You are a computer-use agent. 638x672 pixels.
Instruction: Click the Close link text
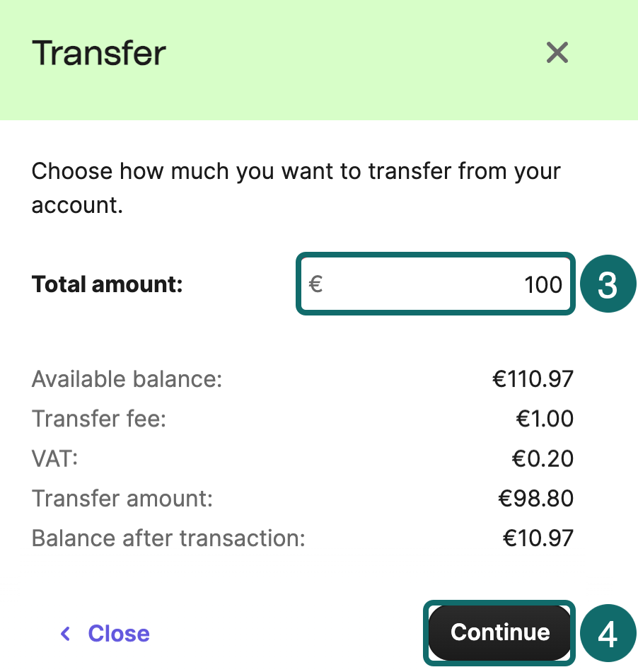(119, 633)
